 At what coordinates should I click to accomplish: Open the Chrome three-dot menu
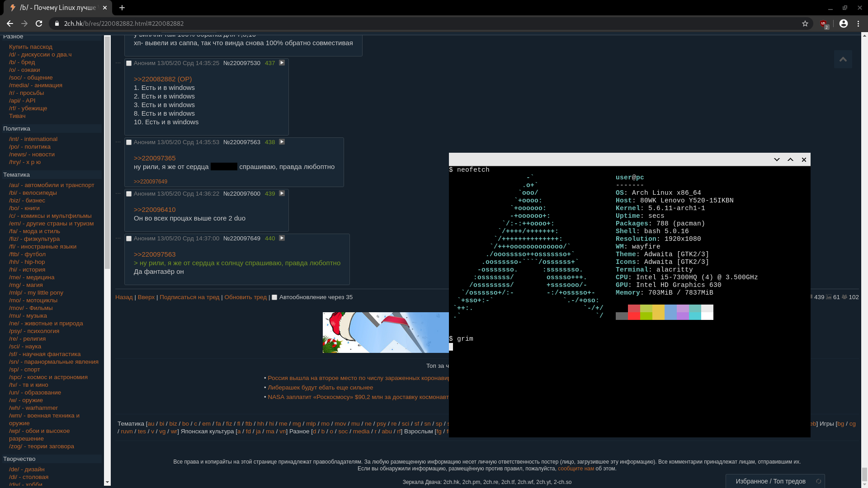859,23
